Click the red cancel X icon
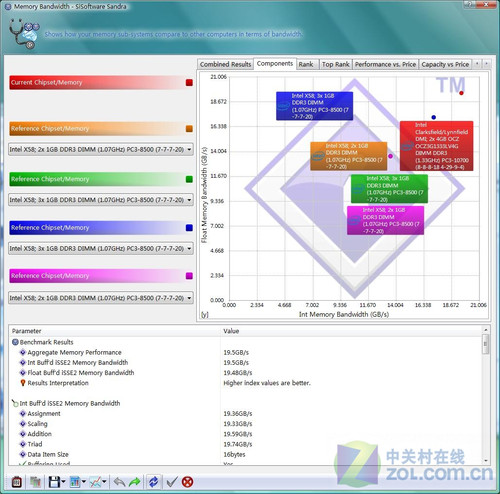 pyautogui.click(x=187, y=482)
